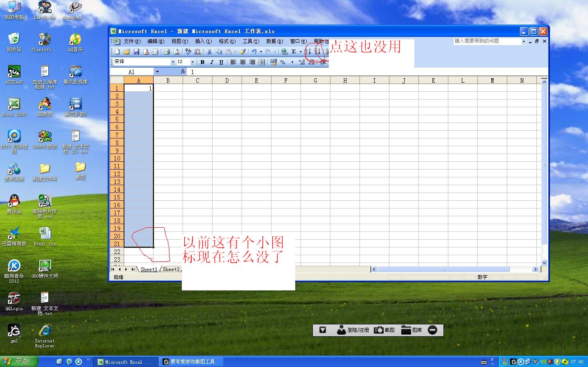The image size is (588, 367).
Task: Save the workbook using the floppy disk icon
Action: [x=136, y=52]
